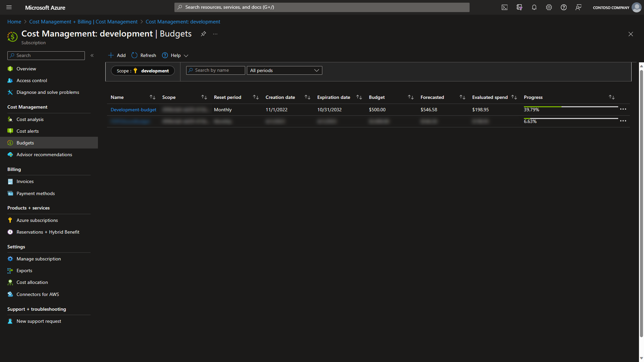Open the help question mark icon
644x362 pixels.
(x=563, y=7)
